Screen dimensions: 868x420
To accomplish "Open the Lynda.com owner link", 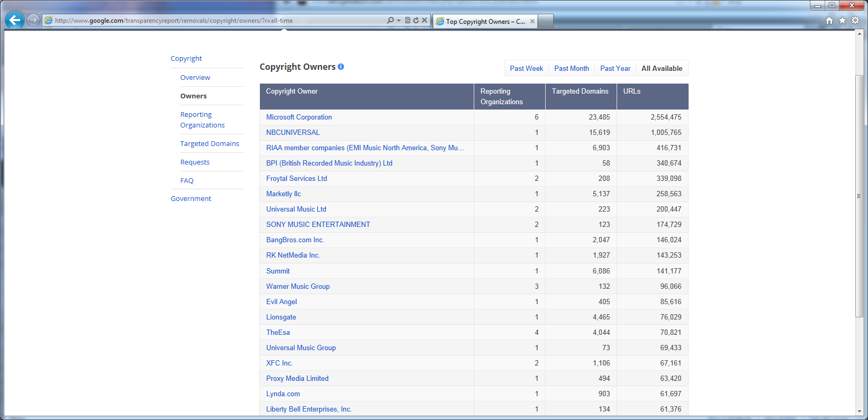I will (x=283, y=394).
